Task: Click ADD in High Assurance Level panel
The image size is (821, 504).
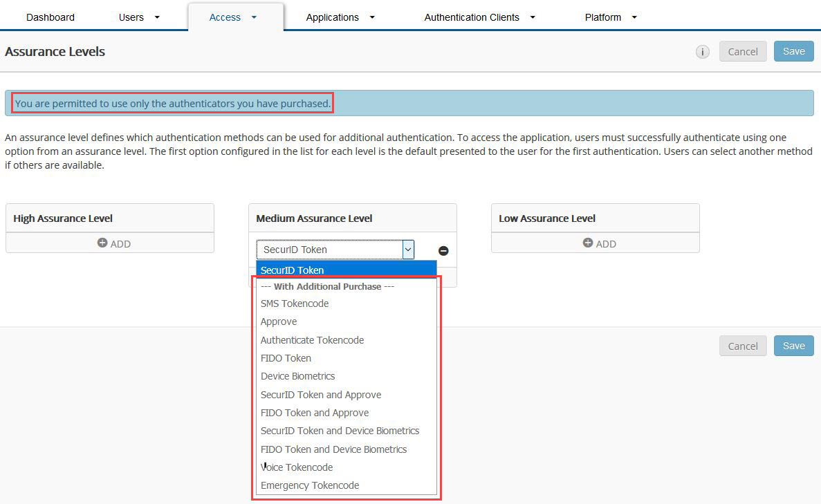Action: click(113, 243)
